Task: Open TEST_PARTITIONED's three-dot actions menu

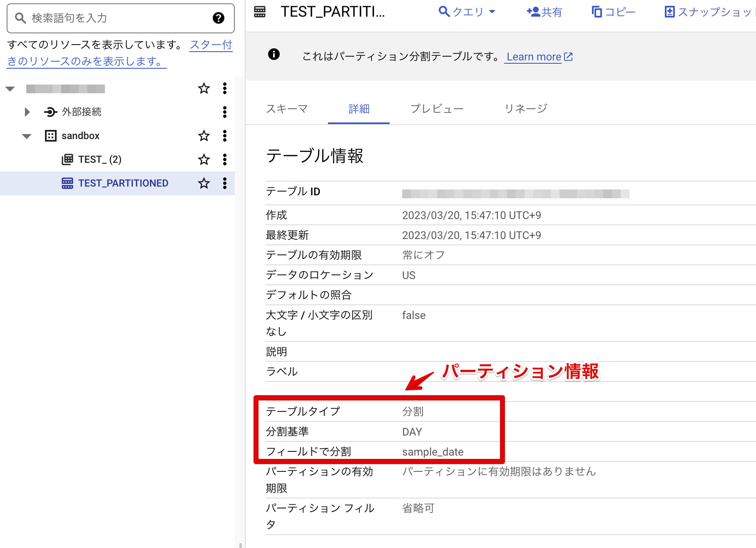Action: [x=224, y=183]
